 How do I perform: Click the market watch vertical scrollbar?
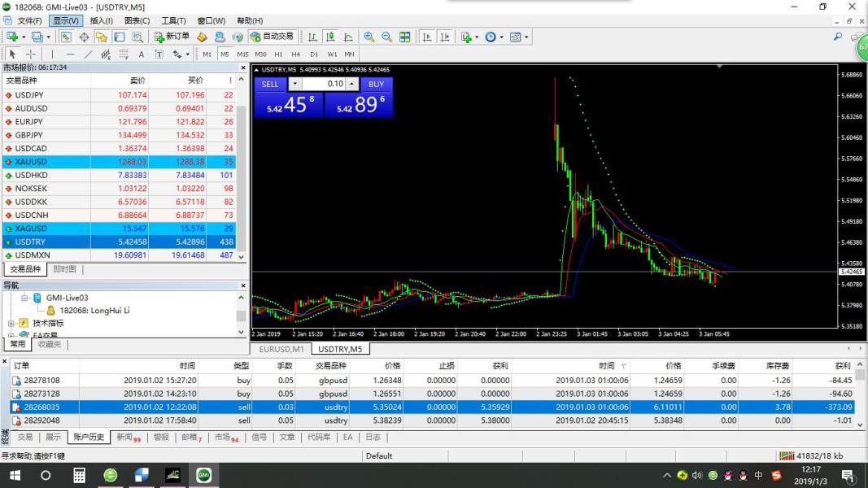pyautogui.click(x=242, y=163)
